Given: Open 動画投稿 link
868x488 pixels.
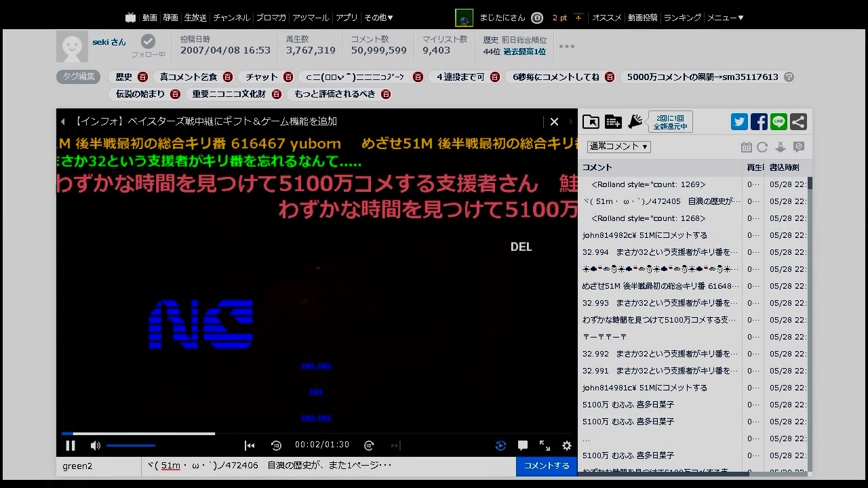Looking at the screenshot, I should pos(642,18).
